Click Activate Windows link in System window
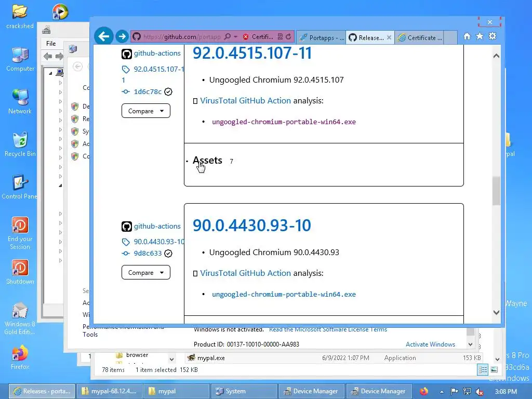 click(430, 344)
